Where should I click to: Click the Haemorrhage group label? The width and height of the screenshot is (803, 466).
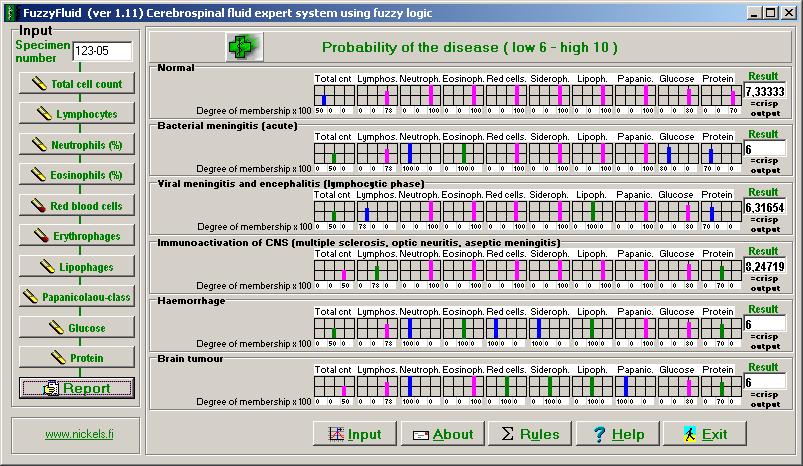191,301
